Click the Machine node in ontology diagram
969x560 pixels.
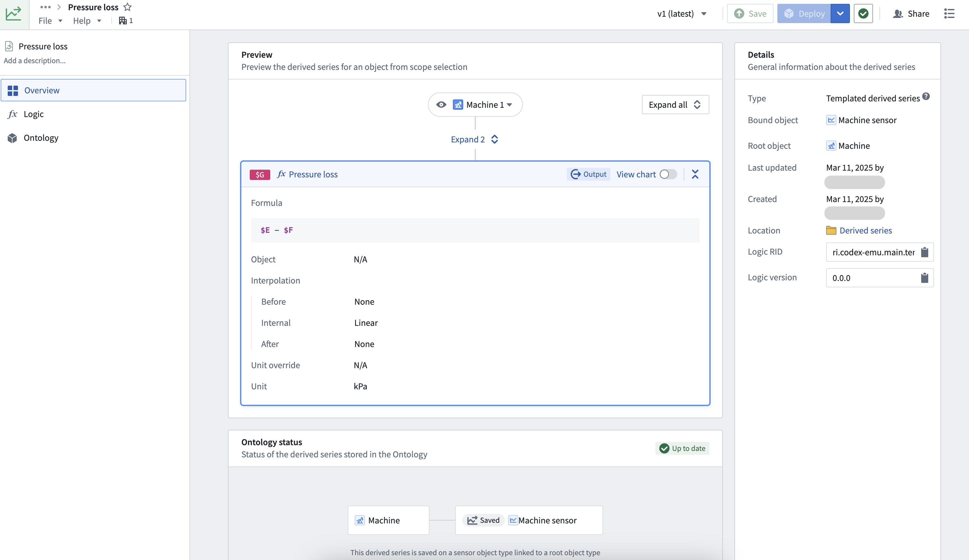click(x=388, y=520)
